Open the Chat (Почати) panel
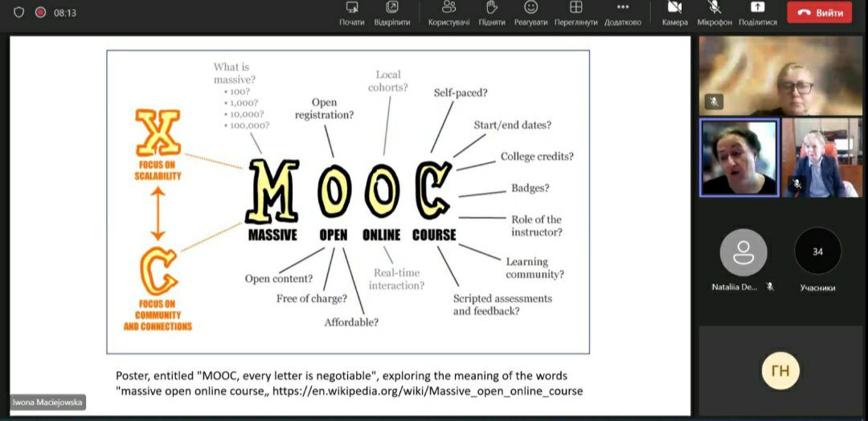Image resolution: width=868 pixels, height=421 pixels. (352, 14)
